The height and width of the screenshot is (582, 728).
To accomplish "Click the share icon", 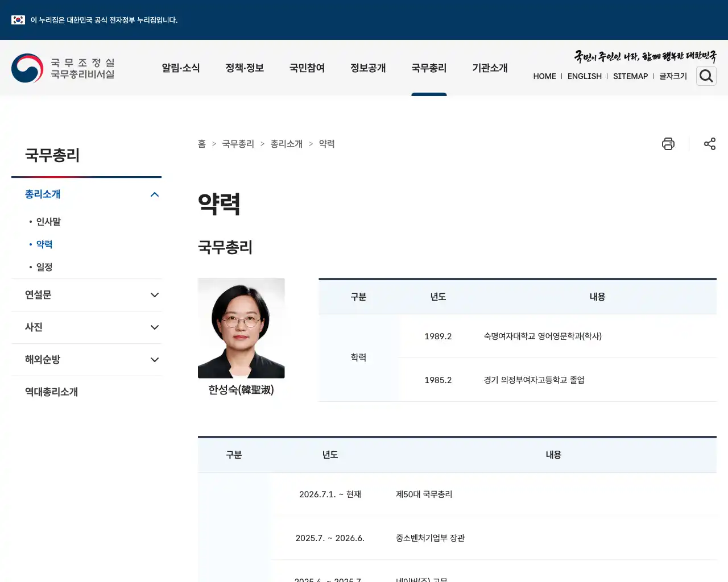I will (x=710, y=144).
